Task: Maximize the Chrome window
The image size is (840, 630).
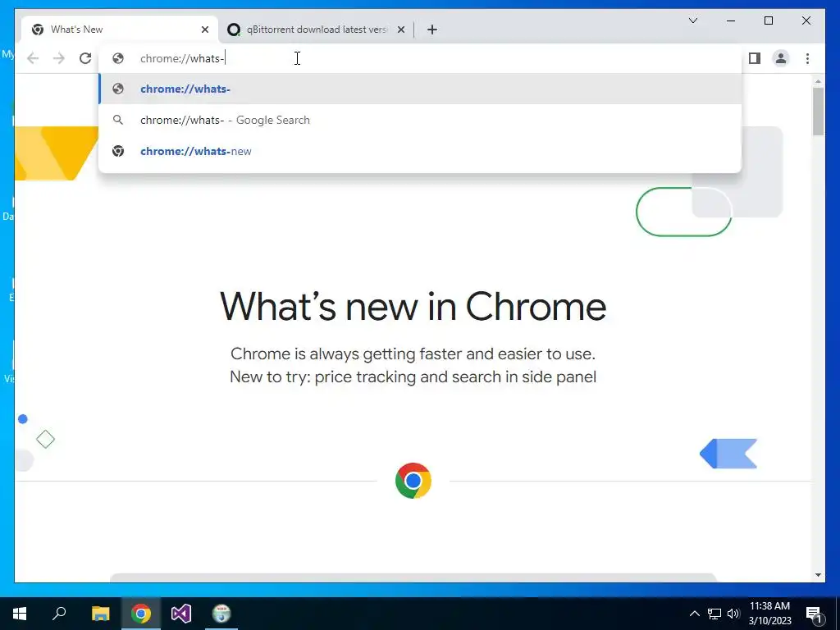Action: coord(768,21)
